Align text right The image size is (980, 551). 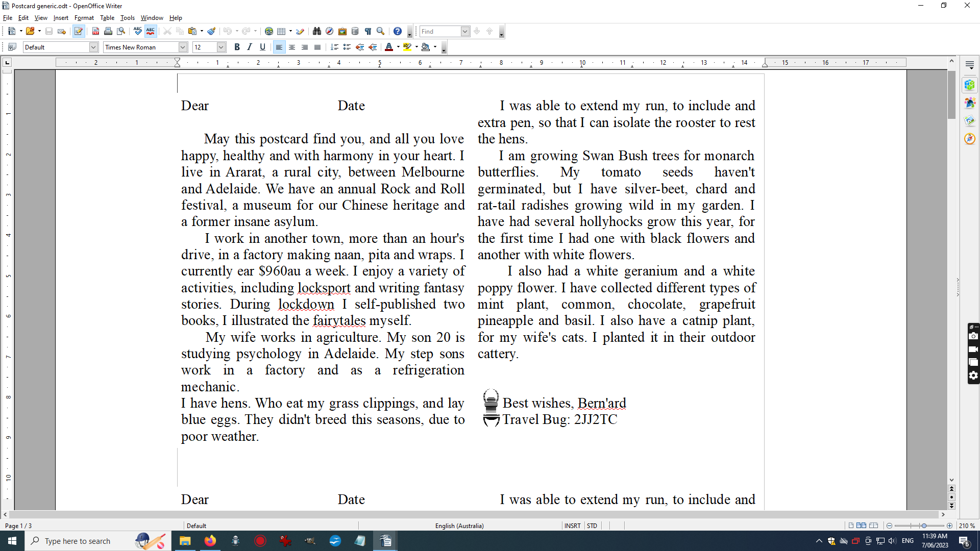(x=305, y=47)
